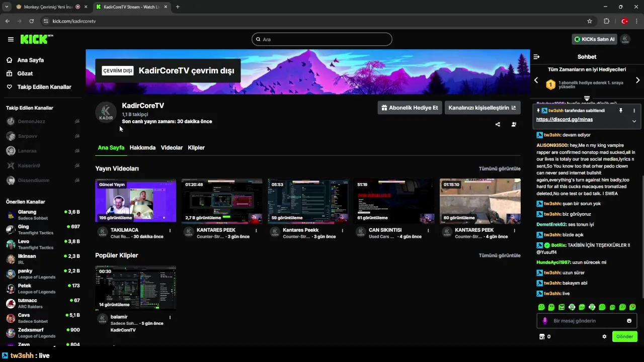Select the channel Ana Sayfa tab
This screenshot has width=644, height=362.
point(111,148)
